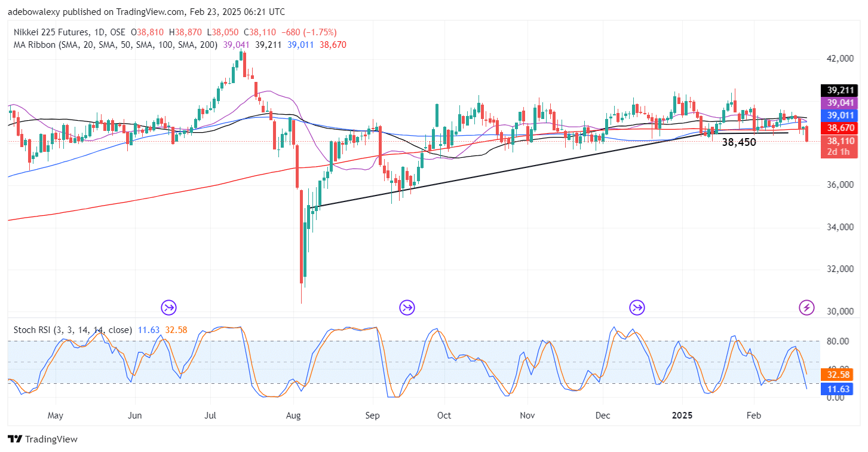This screenshot has height=452, width=868.
Task: Click the 34,000 price axis label
Action: [839, 227]
